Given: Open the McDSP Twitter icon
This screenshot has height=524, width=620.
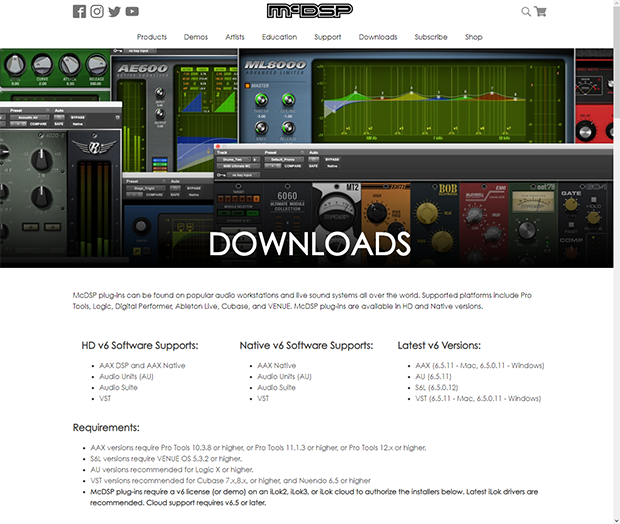Looking at the screenshot, I should click(115, 11).
